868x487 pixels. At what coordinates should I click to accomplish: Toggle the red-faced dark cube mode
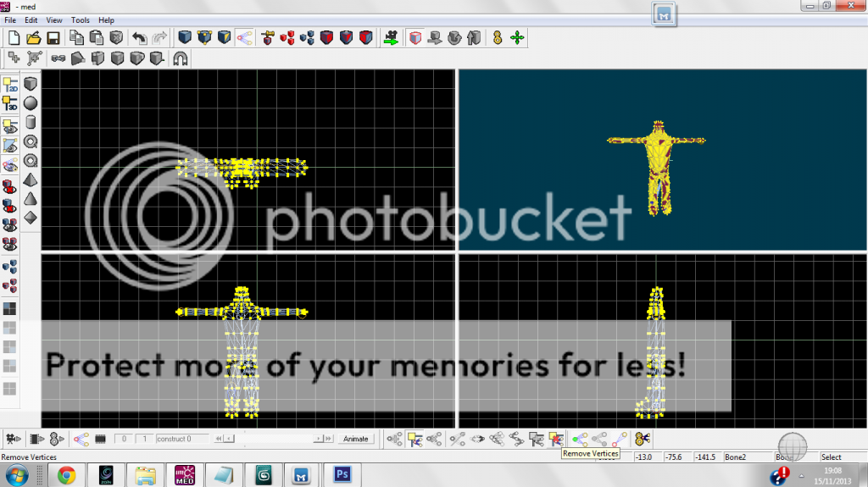[326, 37]
